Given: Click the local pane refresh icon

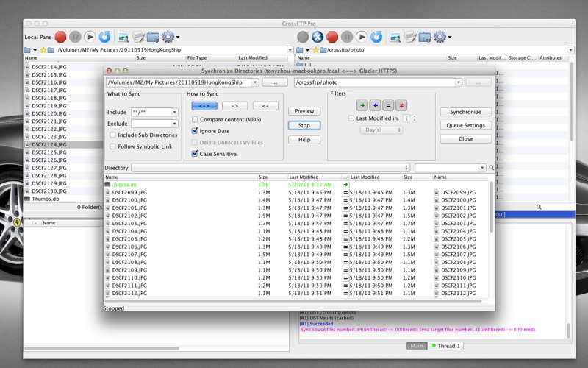Looking at the screenshot, I should 104,36.
